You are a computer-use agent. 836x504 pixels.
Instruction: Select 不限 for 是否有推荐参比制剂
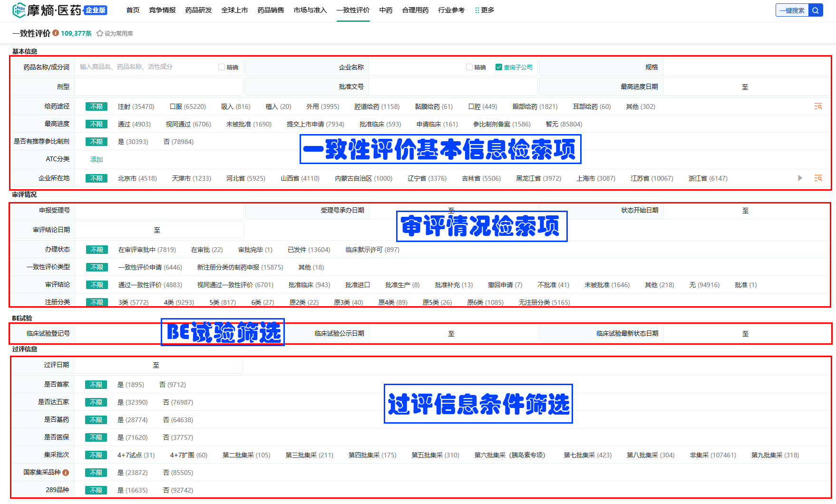(97, 142)
